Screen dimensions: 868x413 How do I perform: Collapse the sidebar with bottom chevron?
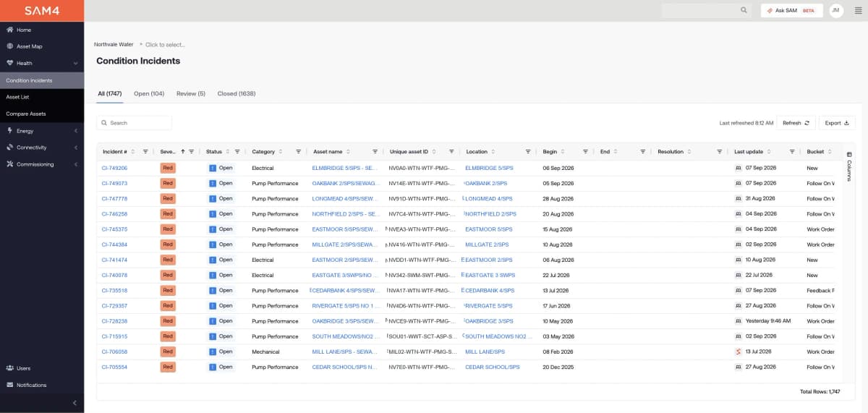[75, 402]
